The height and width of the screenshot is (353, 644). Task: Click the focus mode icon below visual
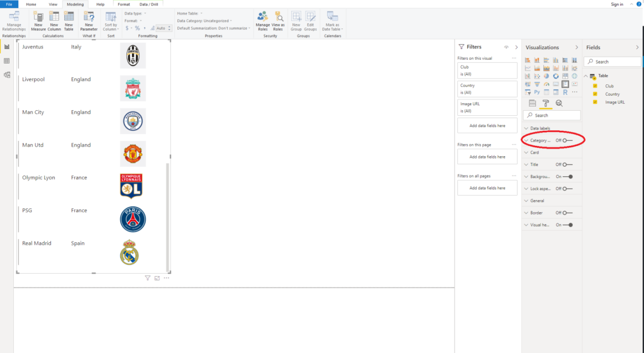pos(157,278)
